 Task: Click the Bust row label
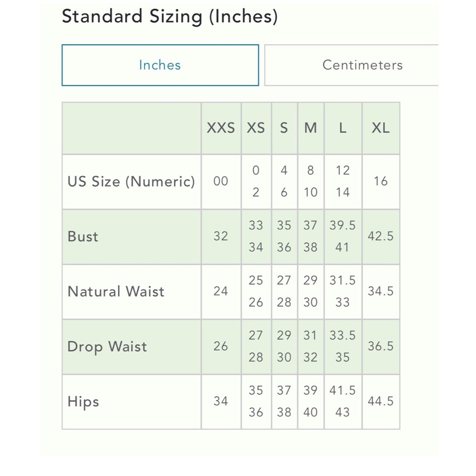point(83,237)
